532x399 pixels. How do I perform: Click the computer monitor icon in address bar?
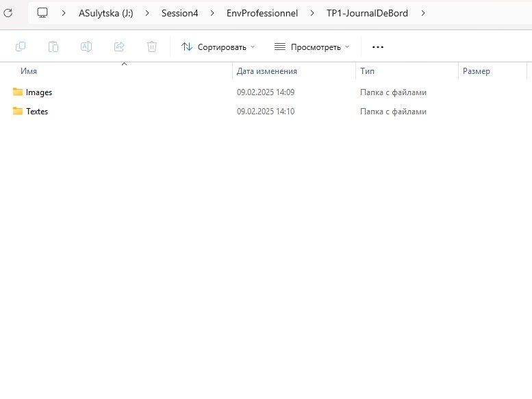pos(42,12)
